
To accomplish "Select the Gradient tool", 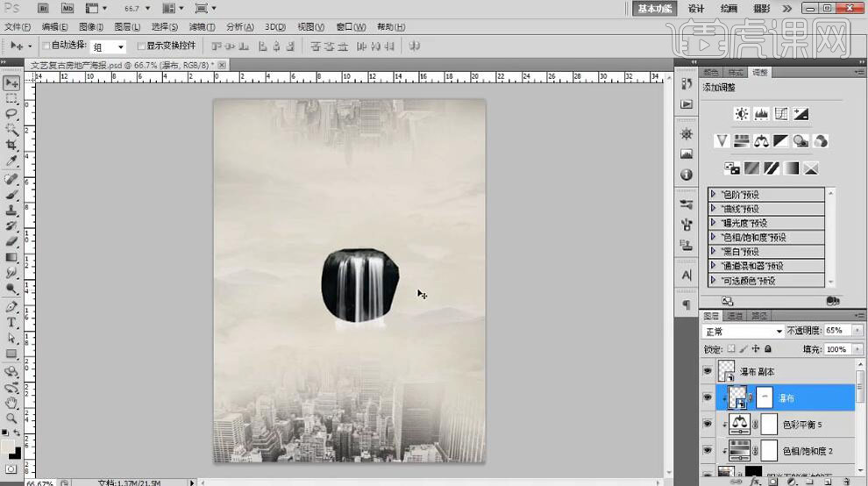I will pyautogui.click(x=11, y=258).
